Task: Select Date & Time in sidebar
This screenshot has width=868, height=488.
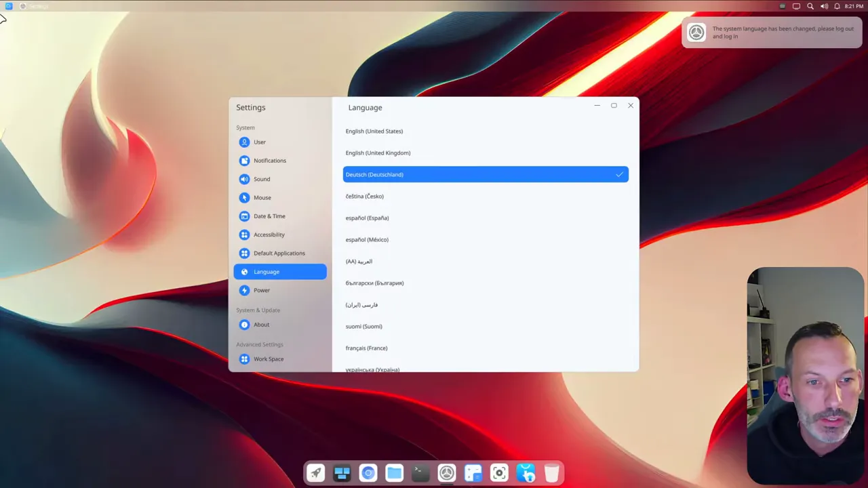Action: (269, 216)
